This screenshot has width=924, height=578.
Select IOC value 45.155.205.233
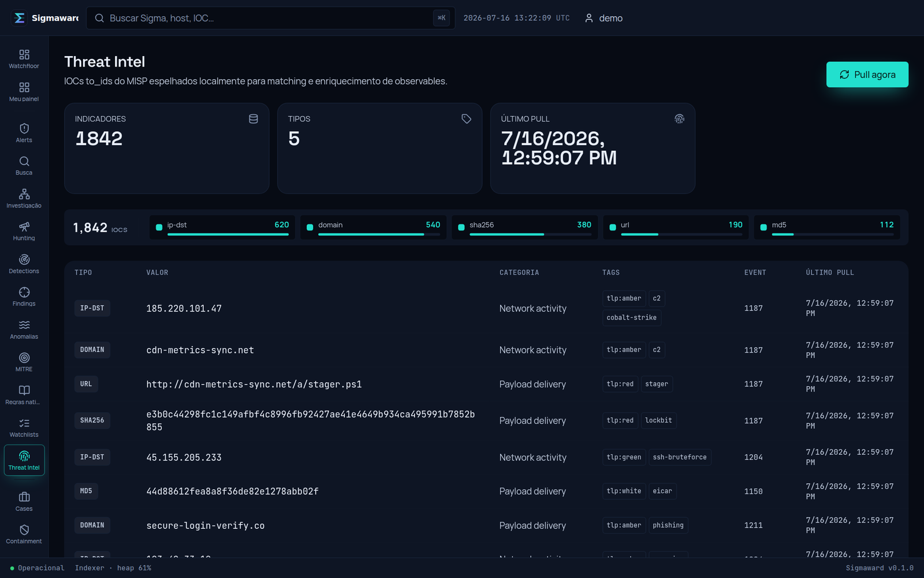[x=184, y=457]
